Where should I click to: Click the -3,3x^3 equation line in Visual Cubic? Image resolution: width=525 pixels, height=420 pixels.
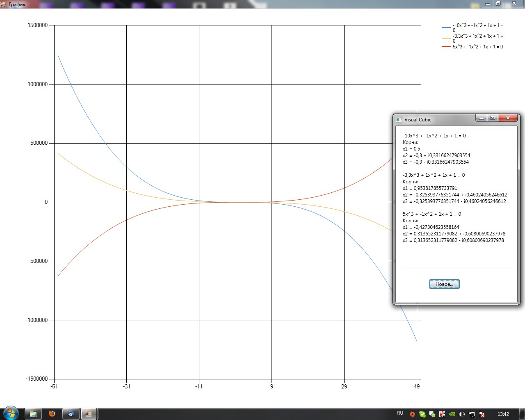coord(434,175)
